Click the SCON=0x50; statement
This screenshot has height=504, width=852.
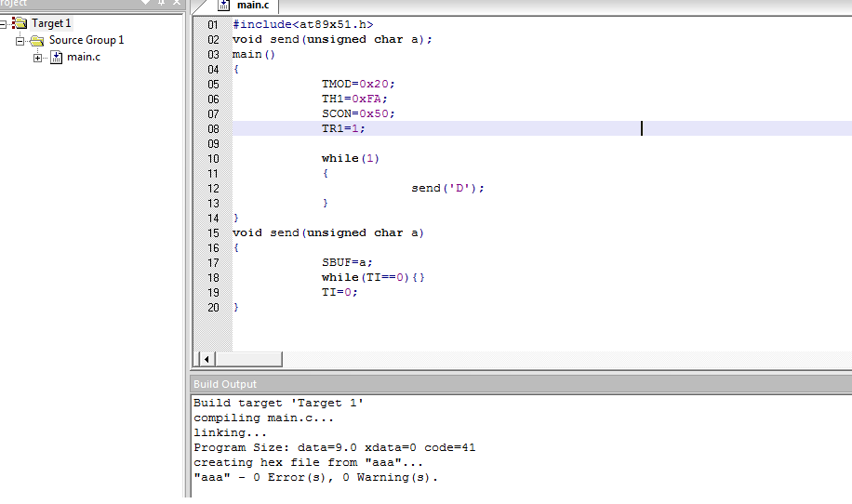[x=358, y=114]
